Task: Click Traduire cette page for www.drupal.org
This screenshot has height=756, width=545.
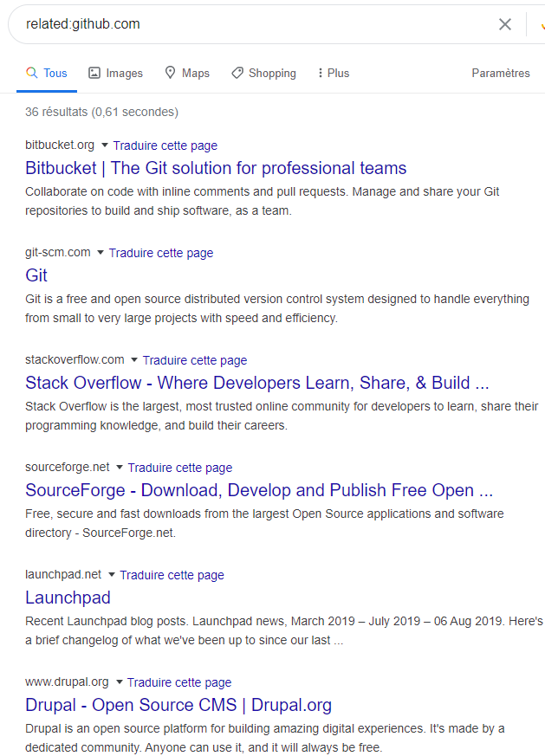Action: click(179, 682)
